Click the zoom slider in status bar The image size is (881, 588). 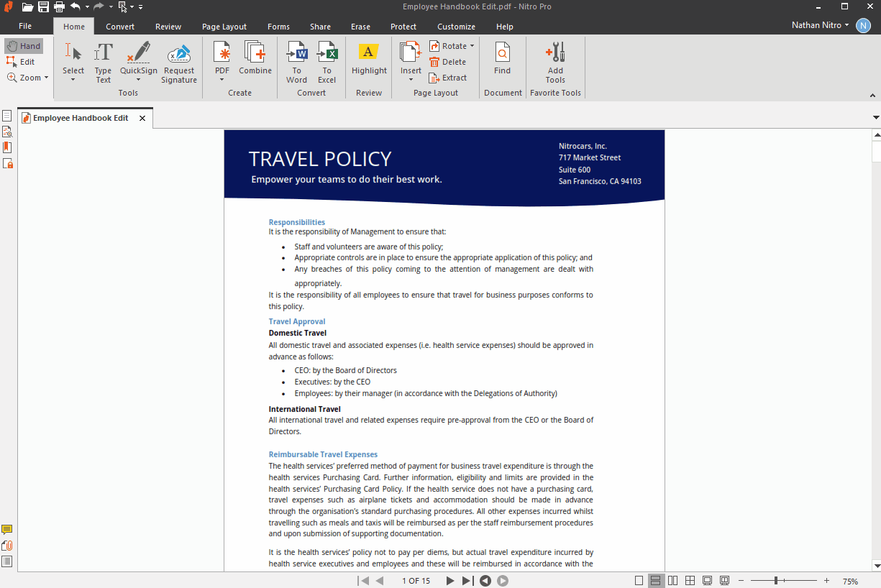[x=776, y=581]
